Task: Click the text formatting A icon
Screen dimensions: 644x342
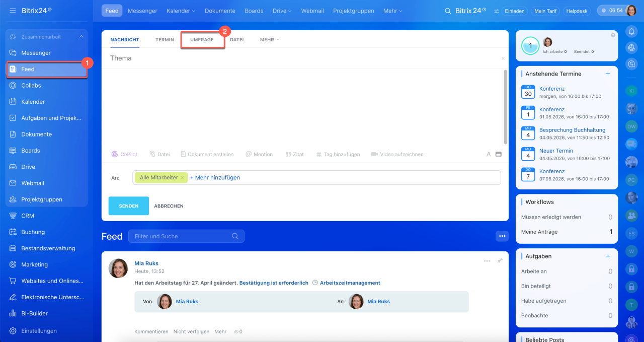Action: coord(489,155)
